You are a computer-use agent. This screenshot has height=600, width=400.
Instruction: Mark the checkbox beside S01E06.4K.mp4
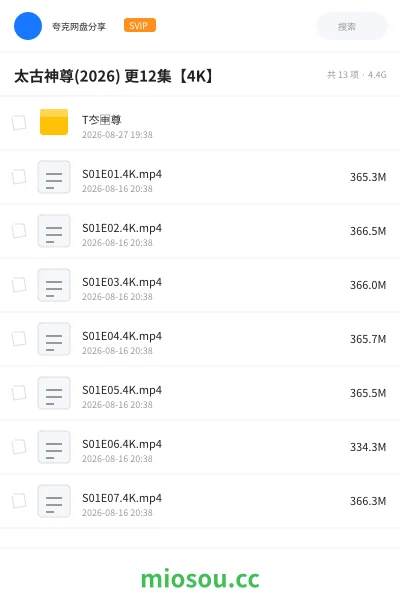(x=19, y=447)
